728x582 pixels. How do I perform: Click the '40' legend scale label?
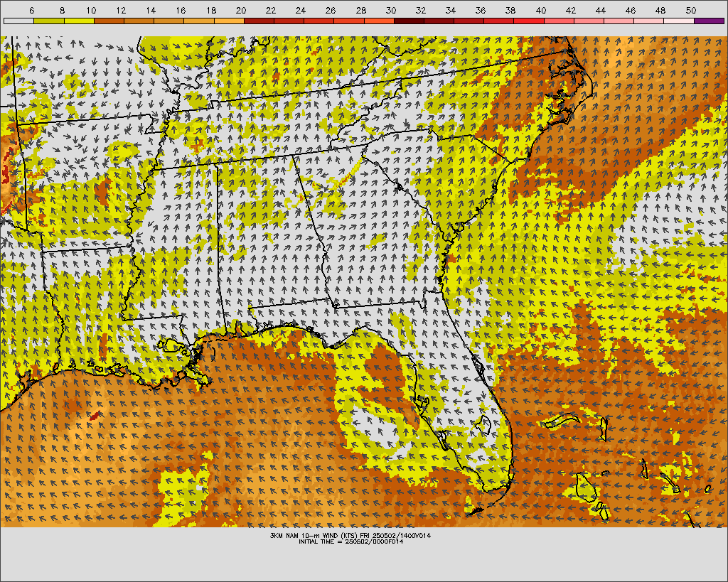541,11
